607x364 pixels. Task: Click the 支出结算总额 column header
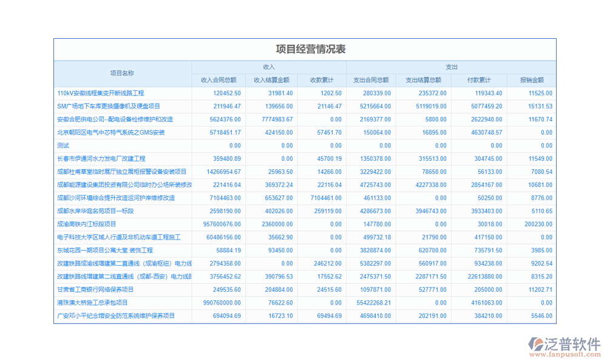[423, 80]
